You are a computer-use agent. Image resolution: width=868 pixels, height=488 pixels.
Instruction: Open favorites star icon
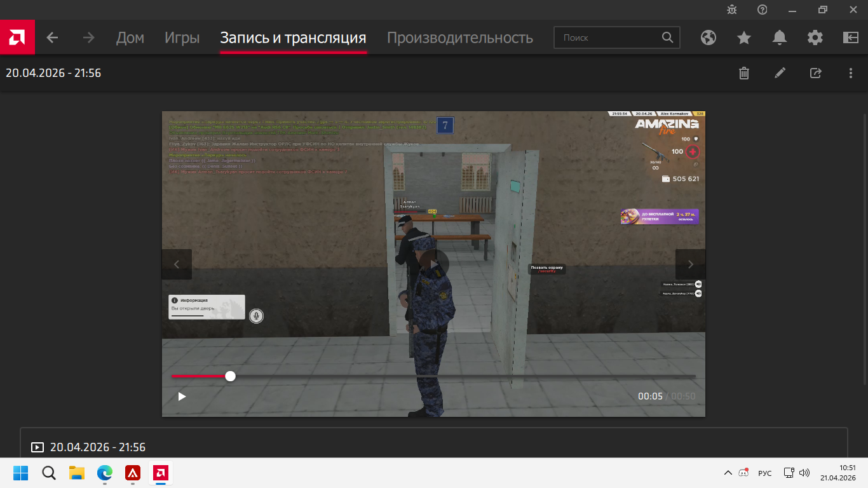(x=744, y=37)
